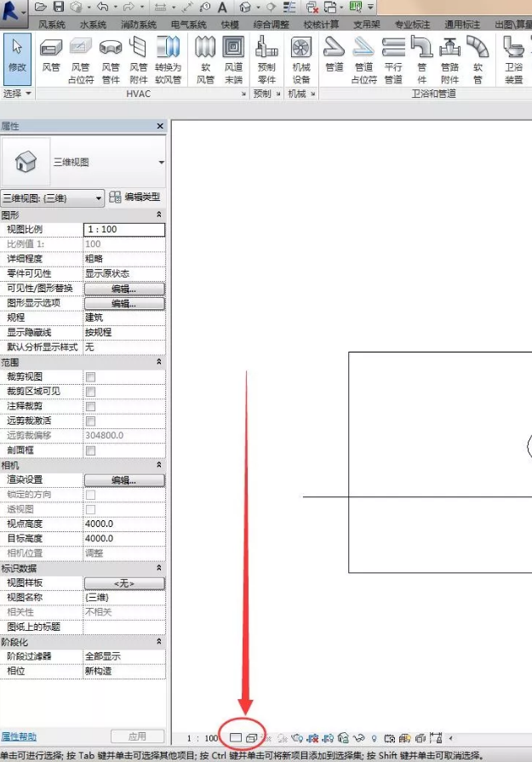Open the HVAC panel dialog launcher arrow
The height and width of the screenshot is (762, 532).
(x=243, y=94)
